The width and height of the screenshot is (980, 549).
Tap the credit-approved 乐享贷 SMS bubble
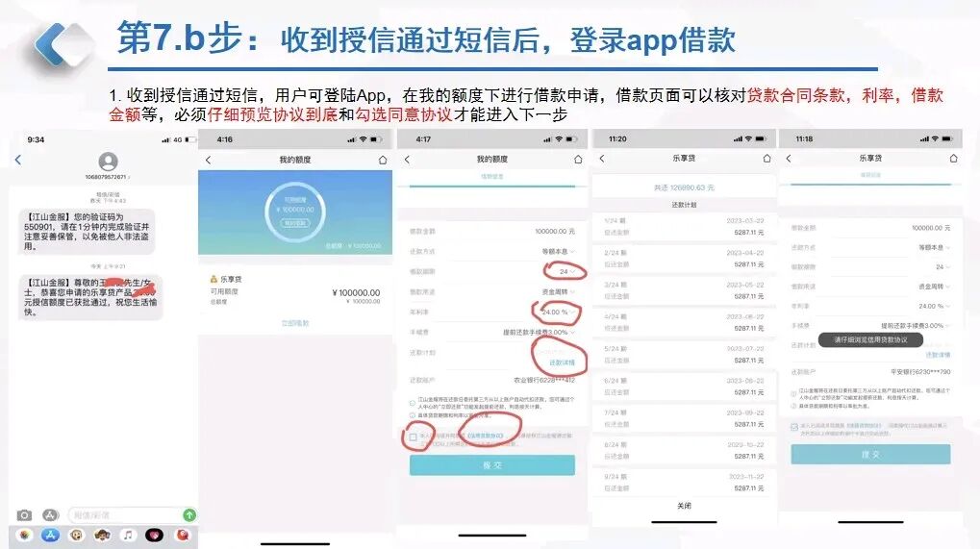click(x=90, y=297)
